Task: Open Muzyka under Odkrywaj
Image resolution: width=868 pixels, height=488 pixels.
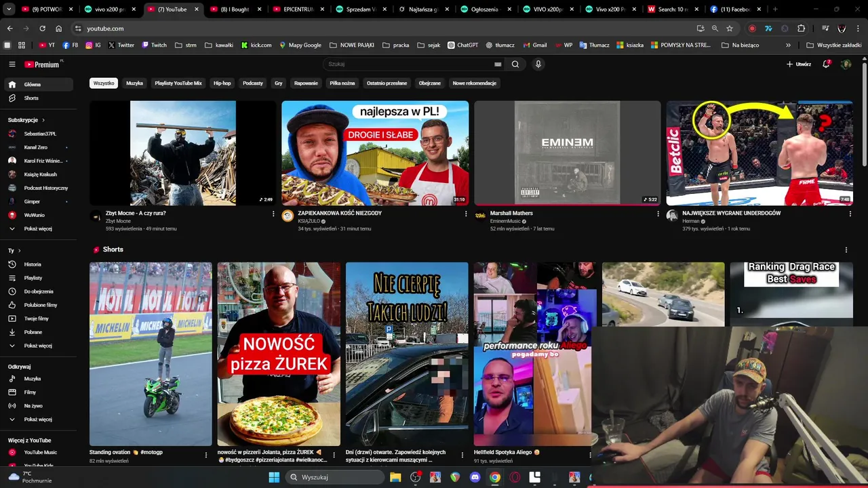Action: point(37,379)
